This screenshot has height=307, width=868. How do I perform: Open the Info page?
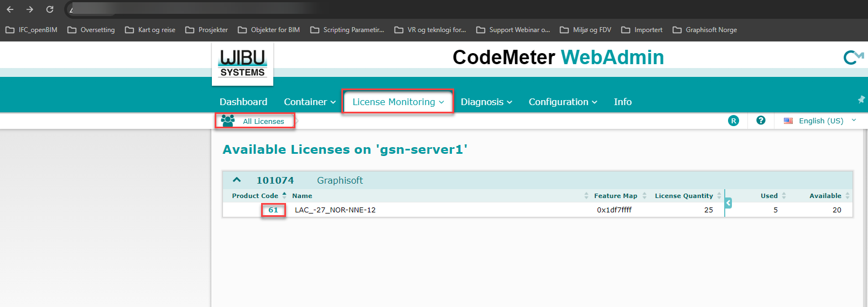coord(622,102)
